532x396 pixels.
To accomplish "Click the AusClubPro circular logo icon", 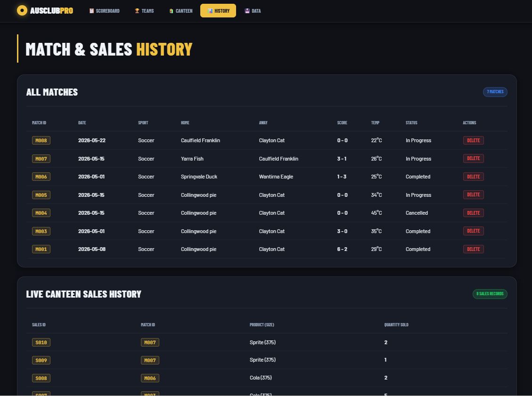I will pyautogui.click(x=22, y=10).
